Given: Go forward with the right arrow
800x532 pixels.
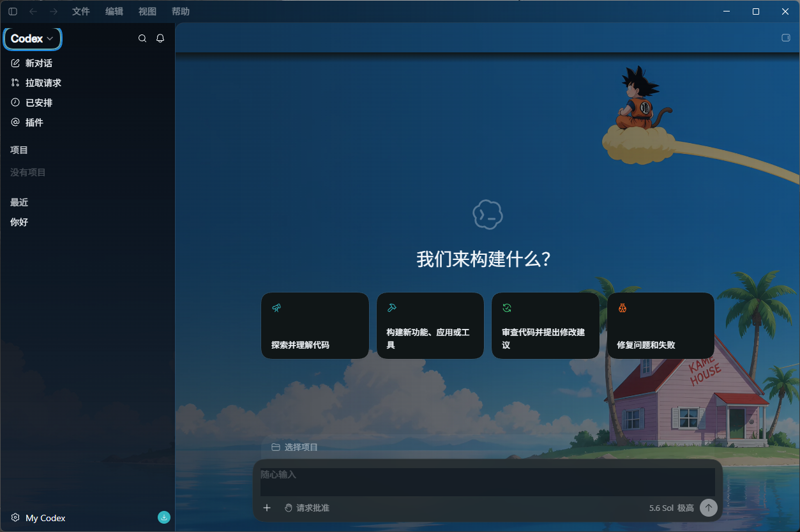Looking at the screenshot, I should [x=54, y=11].
